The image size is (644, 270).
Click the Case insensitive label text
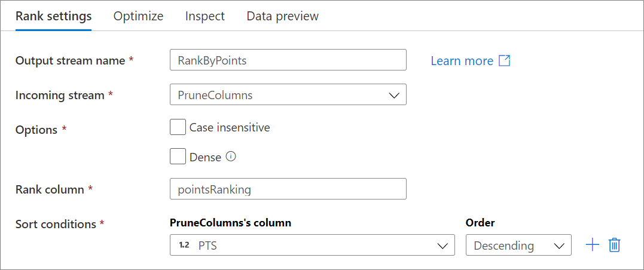(x=230, y=127)
